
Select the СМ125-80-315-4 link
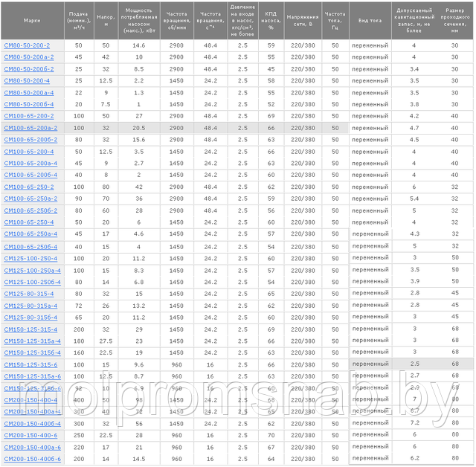[x=29, y=294]
